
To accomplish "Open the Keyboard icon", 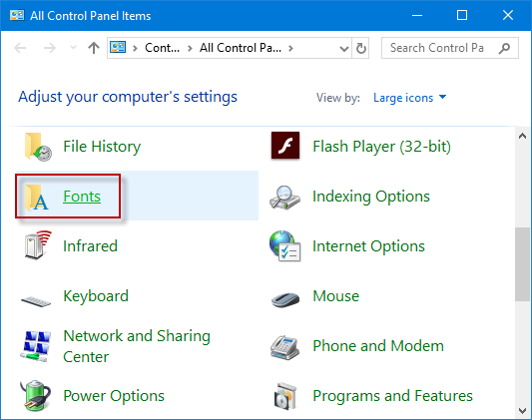I will (36, 300).
